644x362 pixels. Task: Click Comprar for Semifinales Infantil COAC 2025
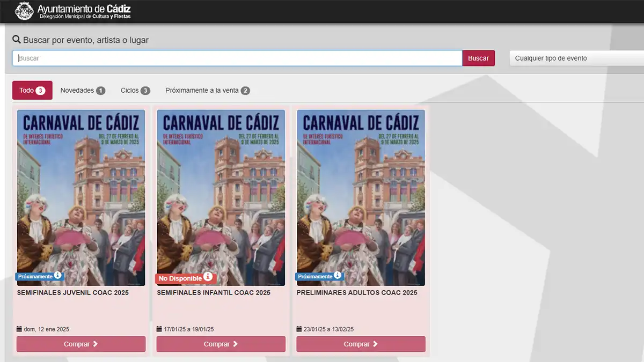coord(220,344)
